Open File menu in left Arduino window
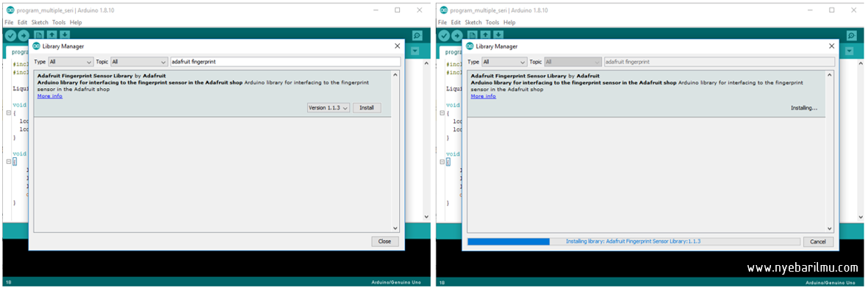The image size is (868, 290). [x=9, y=23]
